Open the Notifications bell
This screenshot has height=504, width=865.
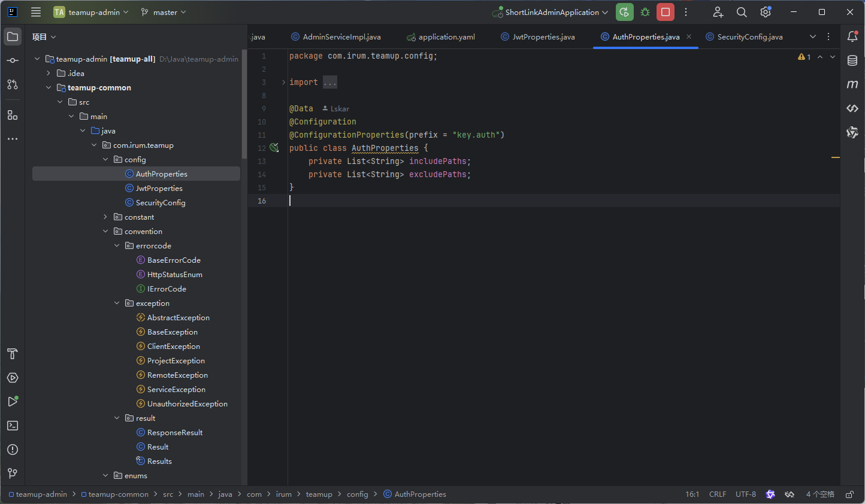coord(852,37)
